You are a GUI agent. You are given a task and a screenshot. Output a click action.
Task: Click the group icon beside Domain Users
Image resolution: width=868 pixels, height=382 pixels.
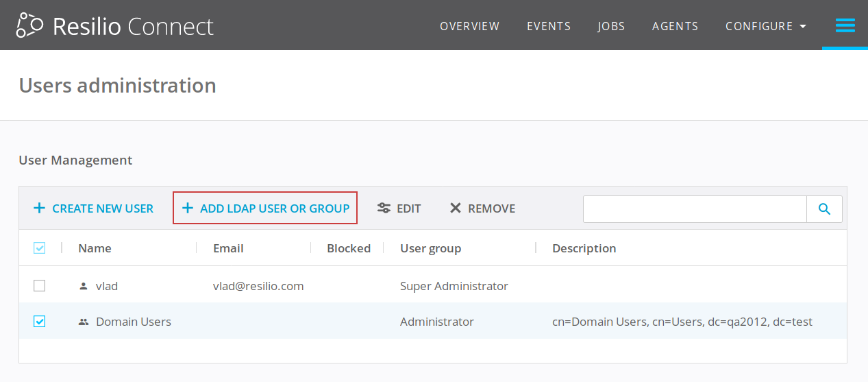[x=84, y=322]
